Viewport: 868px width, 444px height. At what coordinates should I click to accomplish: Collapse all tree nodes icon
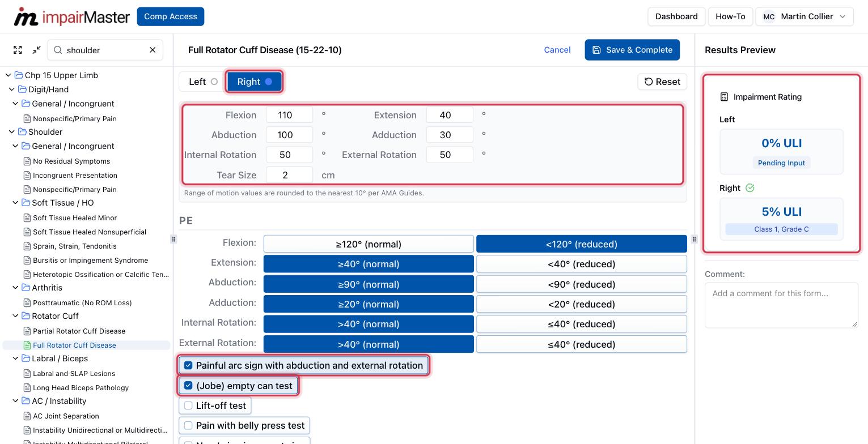pos(37,50)
